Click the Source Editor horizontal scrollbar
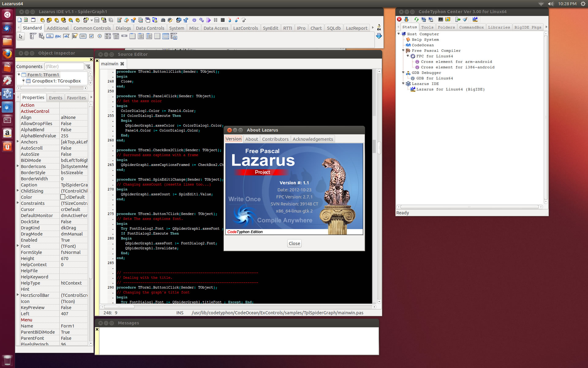The image size is (588, 368). tap(238, 307)
